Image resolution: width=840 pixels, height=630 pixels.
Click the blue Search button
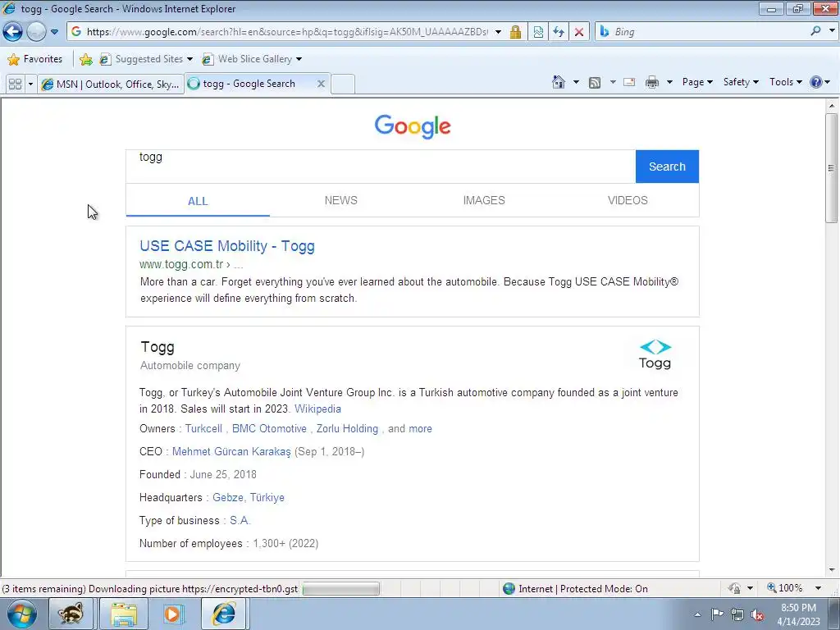[x=667, y=167]
